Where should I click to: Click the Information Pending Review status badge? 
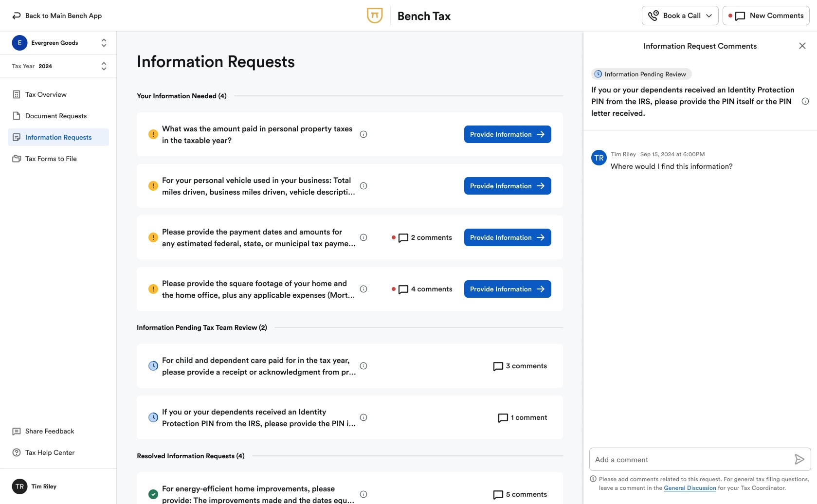(641, 74)
